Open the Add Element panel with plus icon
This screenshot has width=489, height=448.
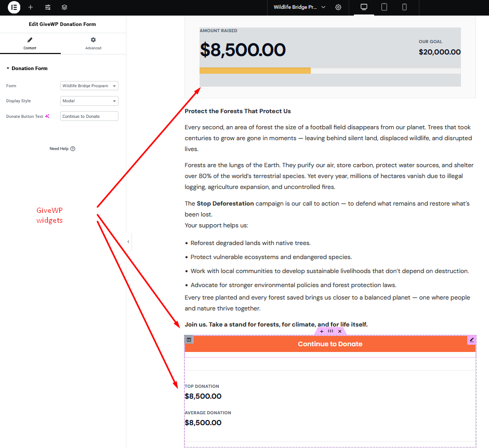[31, 7]
